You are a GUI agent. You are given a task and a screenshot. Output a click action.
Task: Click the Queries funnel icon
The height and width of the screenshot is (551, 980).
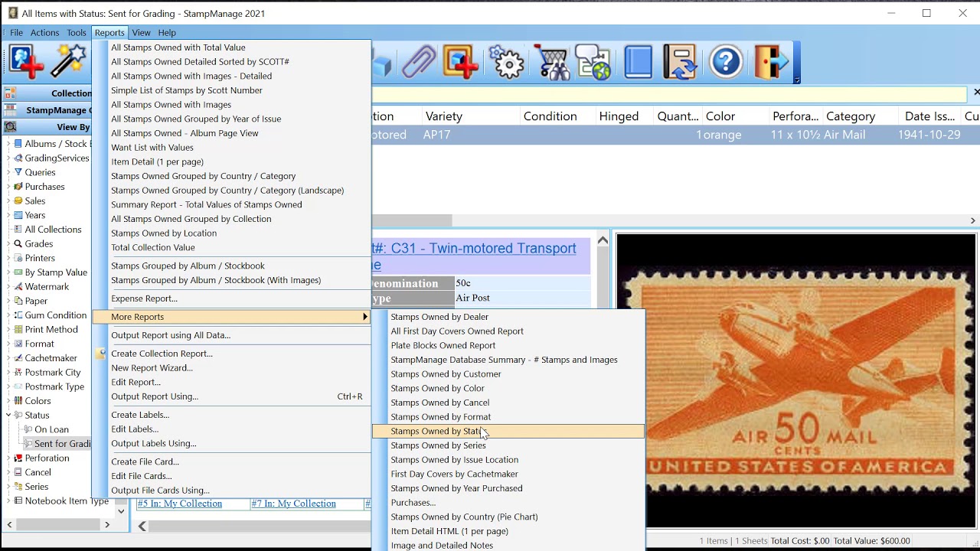click(x=18, y=172)
